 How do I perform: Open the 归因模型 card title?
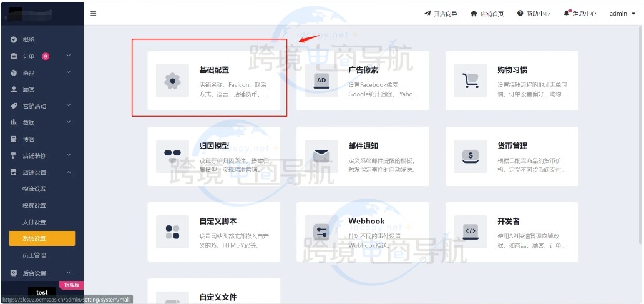[215, 145]
